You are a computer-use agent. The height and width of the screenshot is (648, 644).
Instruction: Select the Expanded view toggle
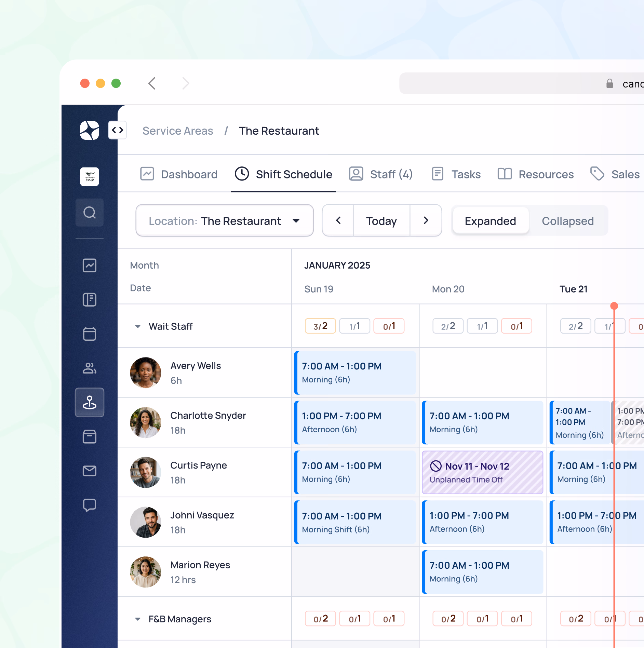point(490,221)
